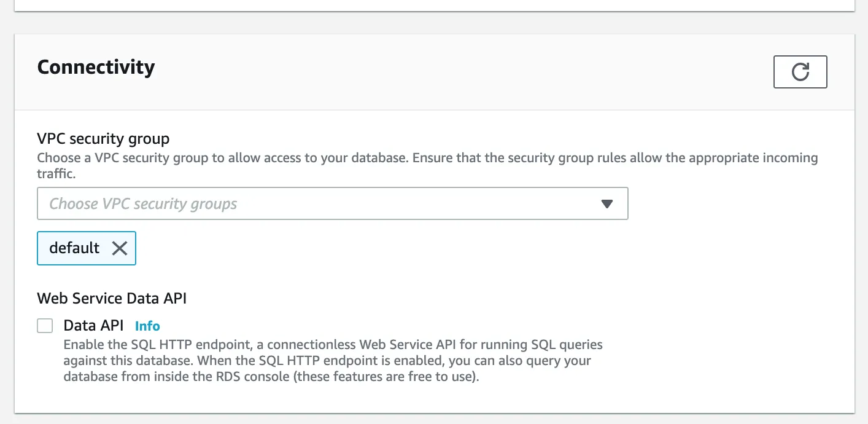Select the default security group chip label
The image size is (868, 424).
(x=74, y=248)
